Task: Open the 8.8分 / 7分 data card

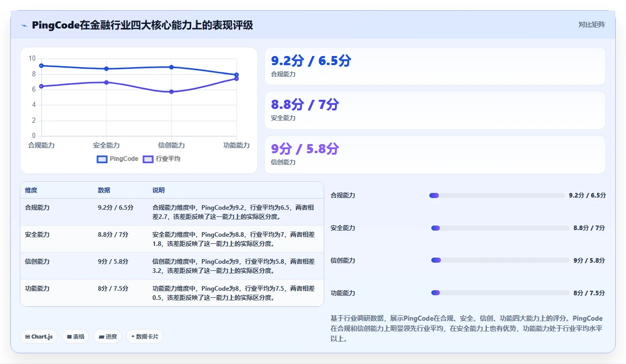Action: click(x=435, y=110)
